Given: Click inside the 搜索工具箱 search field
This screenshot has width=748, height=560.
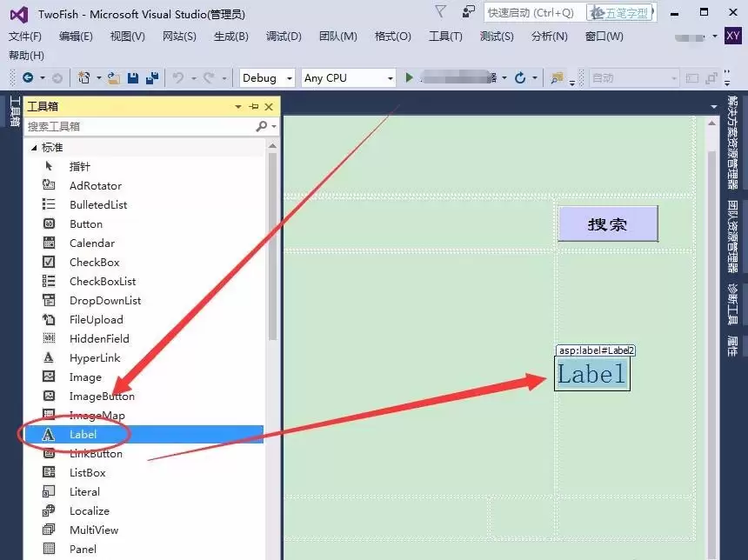Looking at the screenshot, I should 130,126.
